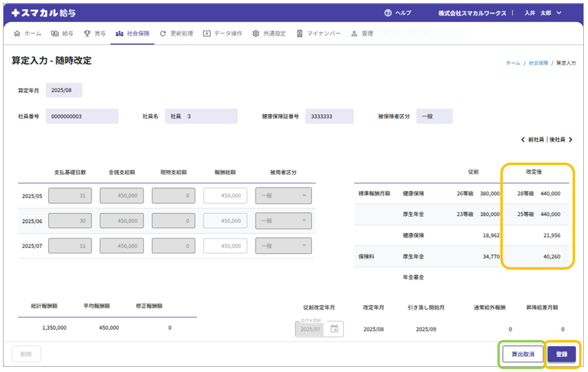Screen dimensions: 588x372
Task: Click the left arrow for previous employee
Action: pyautogui.click(x=523, y=140)
